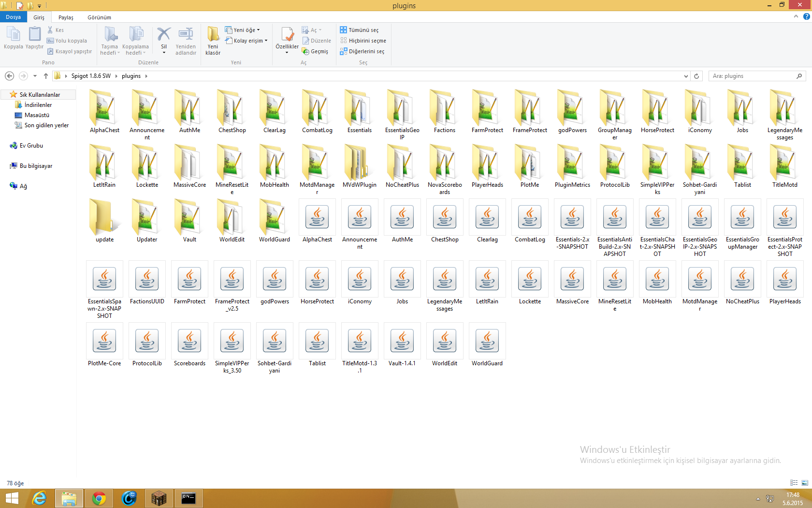Click Diğerlerini seç in the ribbon
The image size is (812, 508).
(362, 51)
